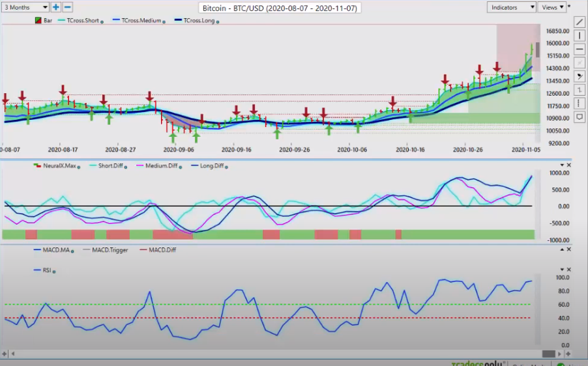The image size is (588, 366).
Task: Click the 40.0 value on RSI axis
Action: click(x=564, y=318)
